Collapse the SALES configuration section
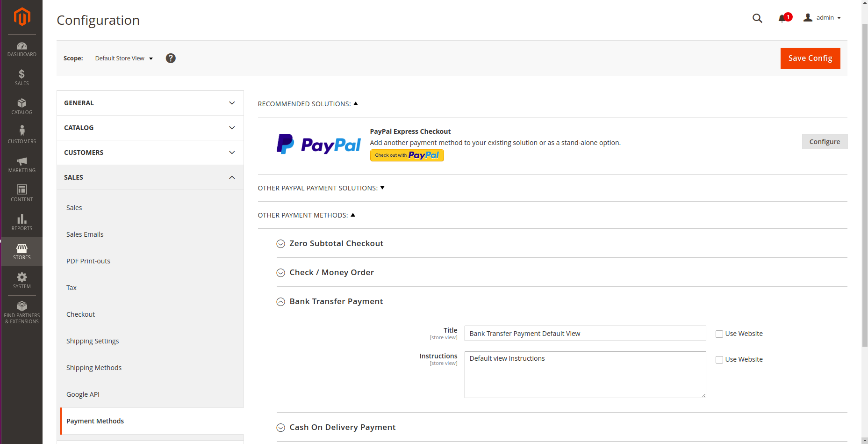 pyautogui.click(x=150, y=177)
